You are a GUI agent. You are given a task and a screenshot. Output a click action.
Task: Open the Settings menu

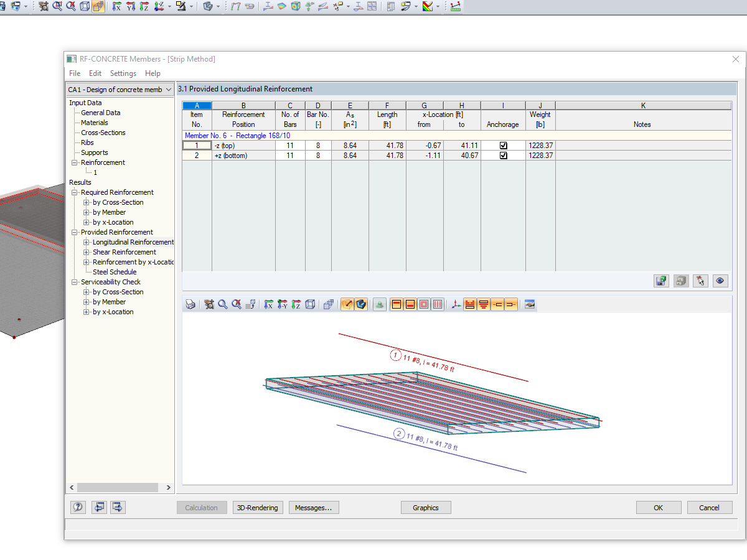[x=123, y=73]
